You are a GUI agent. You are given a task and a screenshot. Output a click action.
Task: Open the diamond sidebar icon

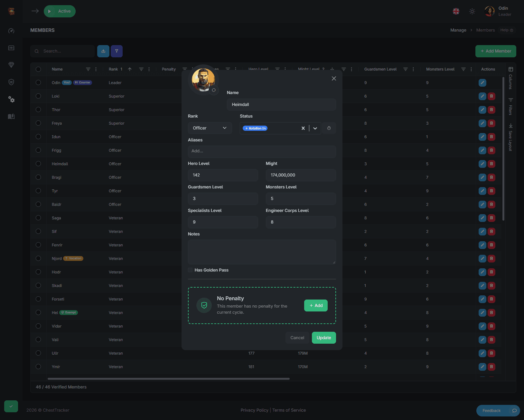11,65
